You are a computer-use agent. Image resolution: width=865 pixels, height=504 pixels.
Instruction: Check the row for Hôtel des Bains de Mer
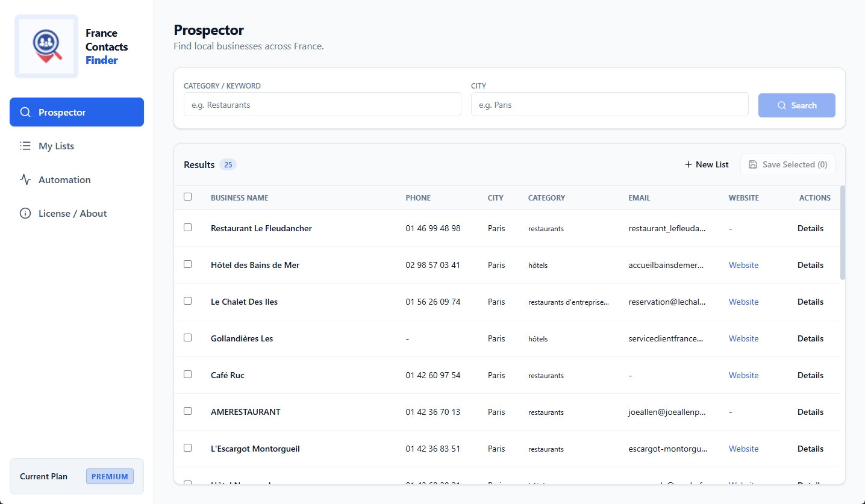pyautogui.click(x=187, y=264)
